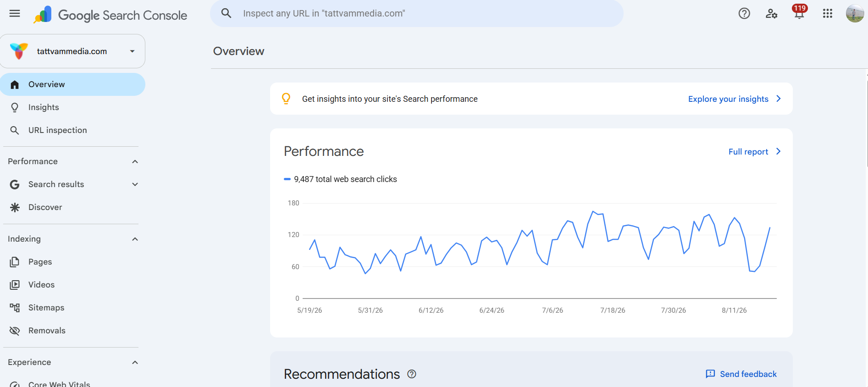Open URL inspection from sidebar

[72, 130]
